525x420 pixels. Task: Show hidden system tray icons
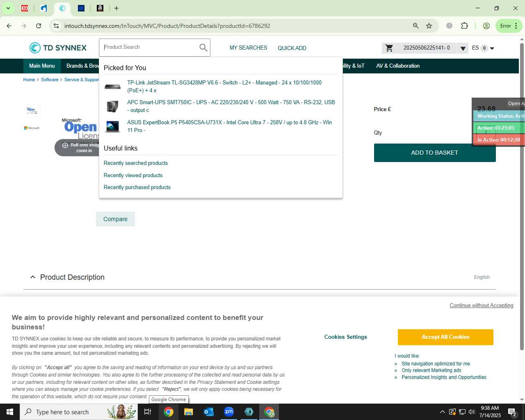click(x=442, y=412)
